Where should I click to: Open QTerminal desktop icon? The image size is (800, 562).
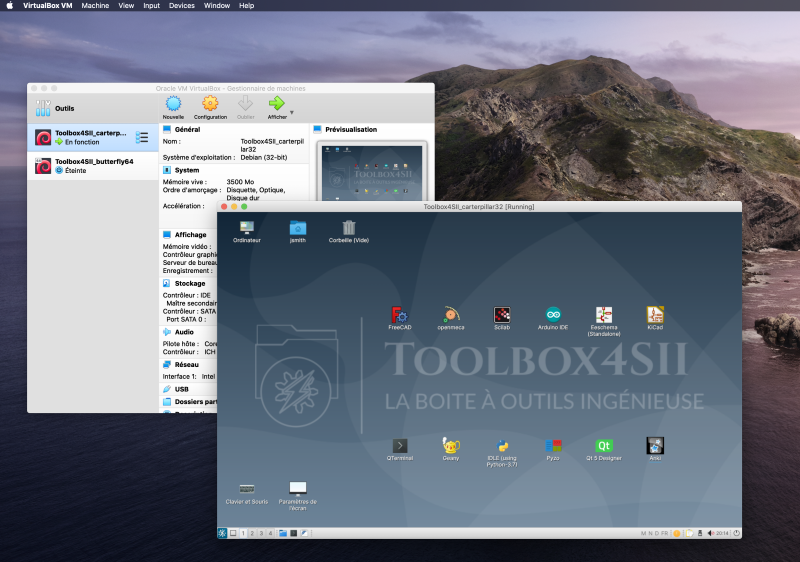[399, 449]
